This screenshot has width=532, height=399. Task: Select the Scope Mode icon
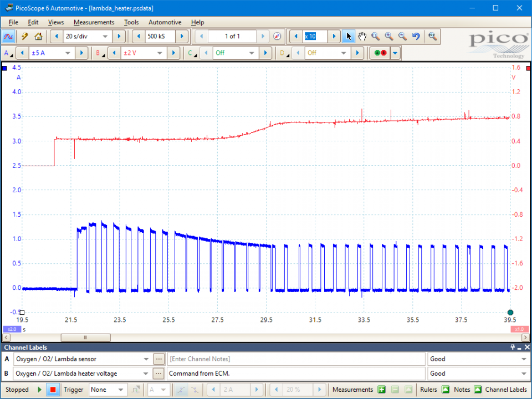click(8, 37)
